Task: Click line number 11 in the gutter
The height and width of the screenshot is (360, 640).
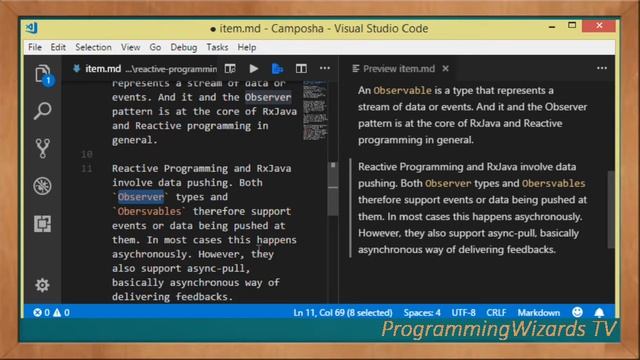Action: pyautogui.click(x=87, y=168)
